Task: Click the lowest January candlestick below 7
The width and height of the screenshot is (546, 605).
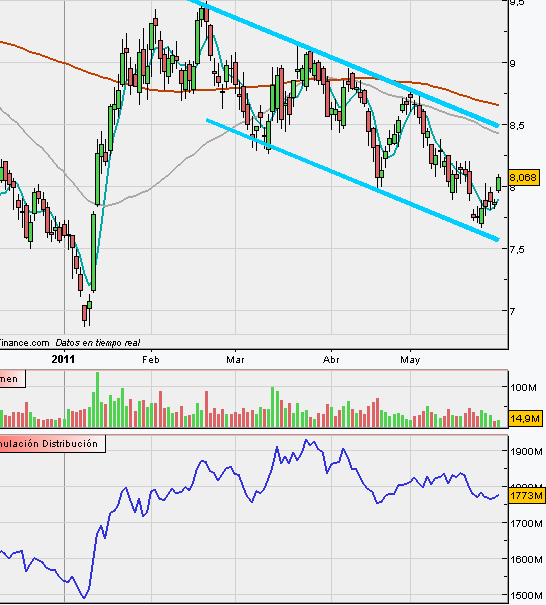Action: click(85, 314)
